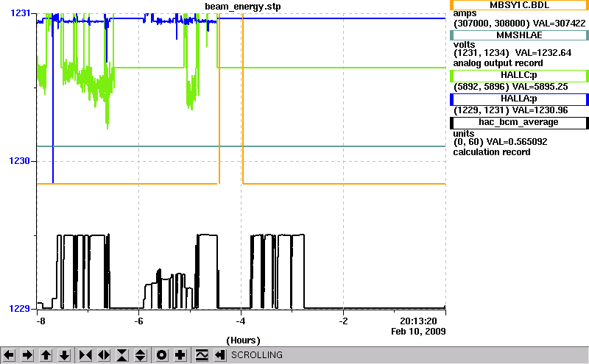Click the horizontal zoom-in bowtie icon
This screenshot has height=364, width=589.
coord(85,355)
